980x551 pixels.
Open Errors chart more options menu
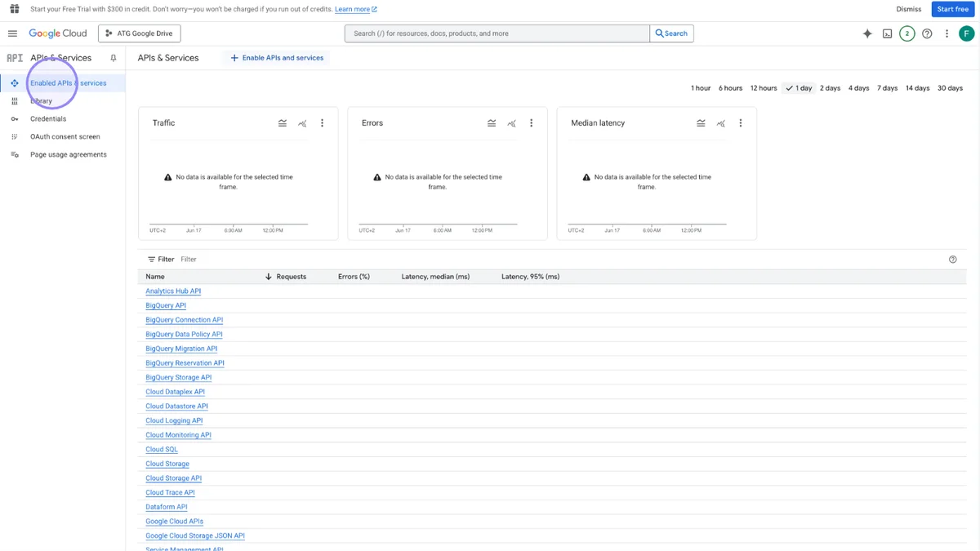coord(531,123)
